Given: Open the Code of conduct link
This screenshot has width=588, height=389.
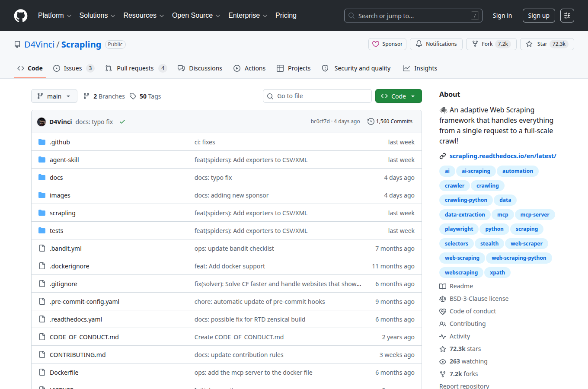Looking at the screenshot, I should click(468, 311).
